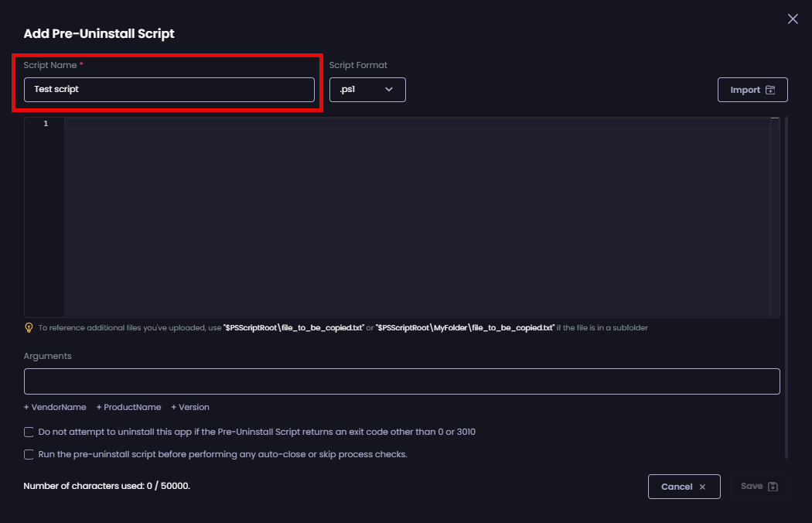The image size is (812, 523).
Task: Insert the + ProductName argument
Action: tap(128, 407)
